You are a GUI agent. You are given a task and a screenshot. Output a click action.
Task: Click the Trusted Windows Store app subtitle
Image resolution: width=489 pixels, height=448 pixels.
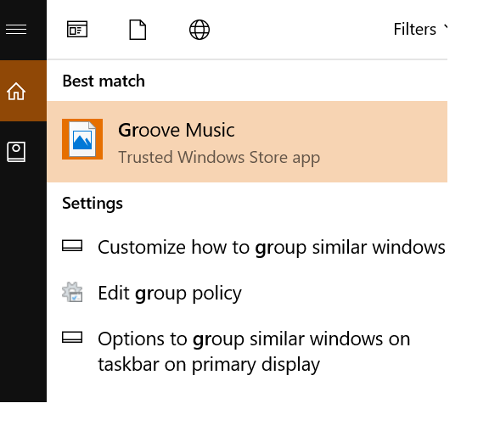coord(219,158)
